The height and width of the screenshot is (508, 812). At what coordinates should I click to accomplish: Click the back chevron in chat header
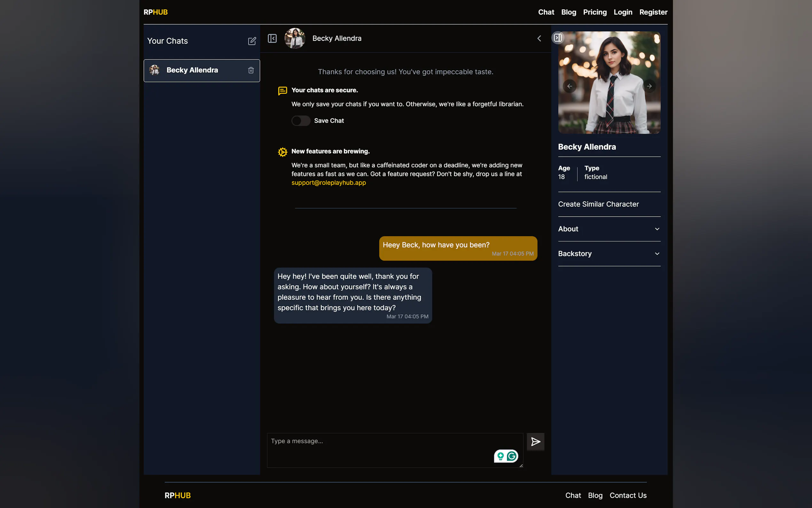click(539, 39)
